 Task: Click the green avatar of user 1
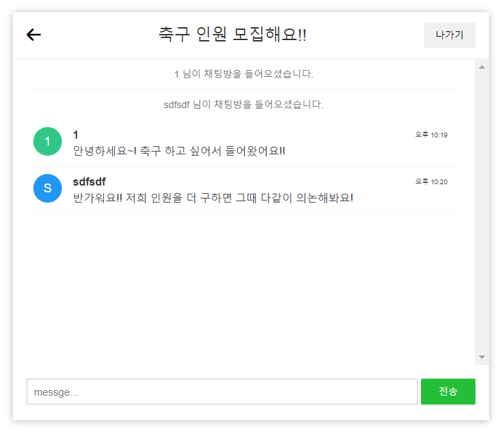tap(48, 141)
